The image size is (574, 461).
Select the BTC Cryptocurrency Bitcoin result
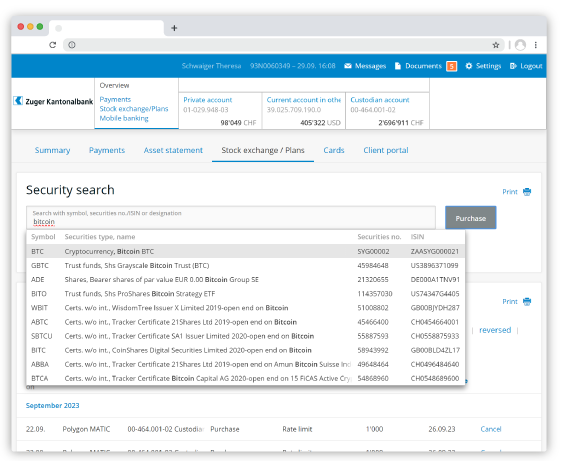(246, 251)
